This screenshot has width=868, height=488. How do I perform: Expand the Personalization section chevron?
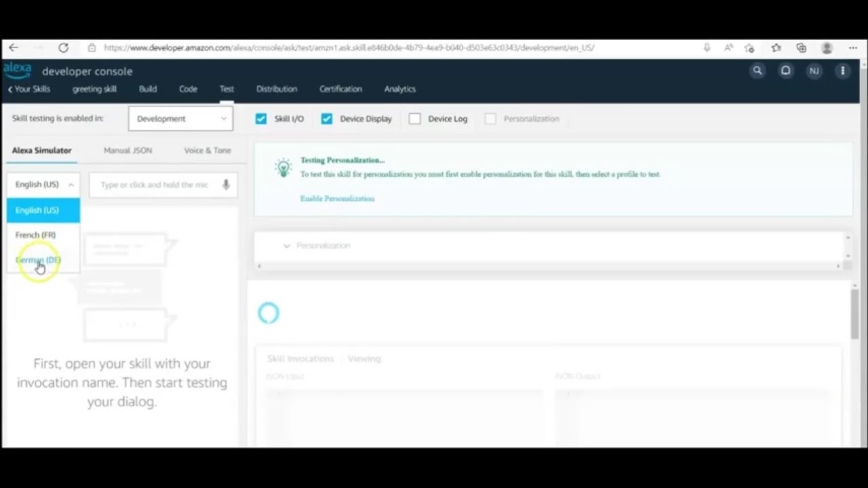(x=287, y=245)
